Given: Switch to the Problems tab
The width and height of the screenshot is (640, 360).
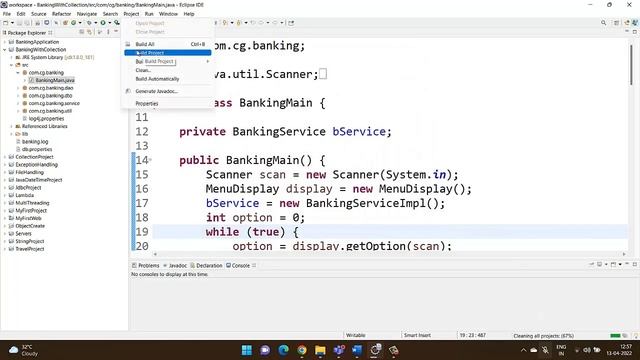Looking at the screenshot, I should [146, 265].
